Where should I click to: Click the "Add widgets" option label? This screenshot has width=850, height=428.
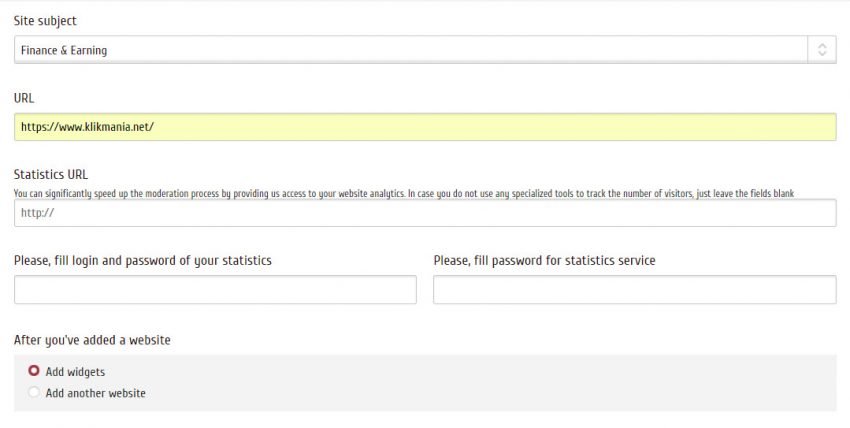[75, 372]
